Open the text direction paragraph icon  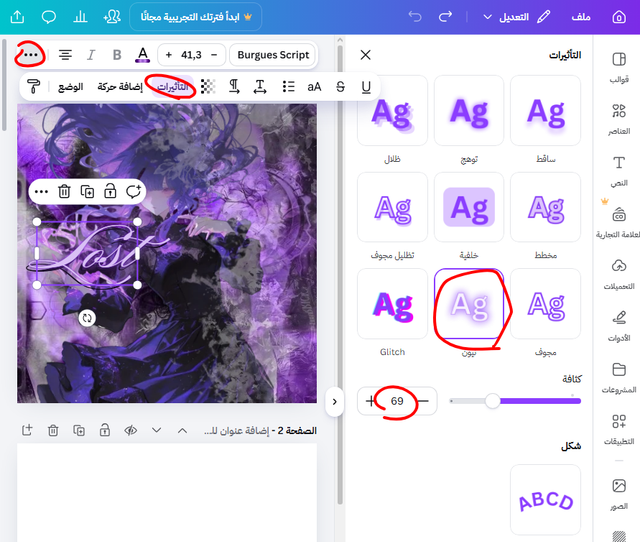tap(234, 87)
